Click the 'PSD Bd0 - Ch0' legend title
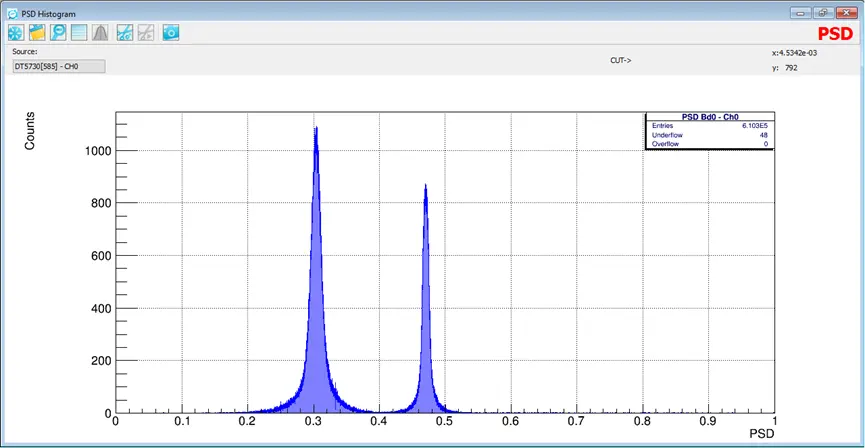Screen dimensions: 865x448 pos(710,117)
